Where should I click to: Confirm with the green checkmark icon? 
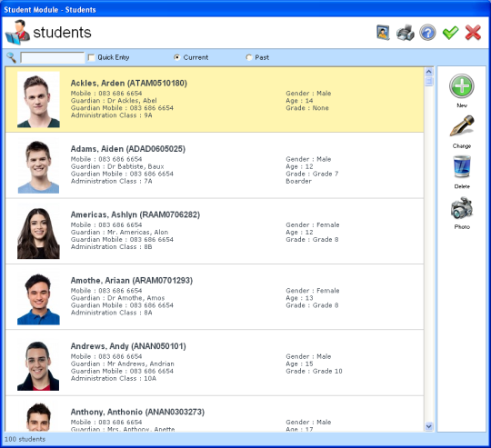(x=450, y=33)
